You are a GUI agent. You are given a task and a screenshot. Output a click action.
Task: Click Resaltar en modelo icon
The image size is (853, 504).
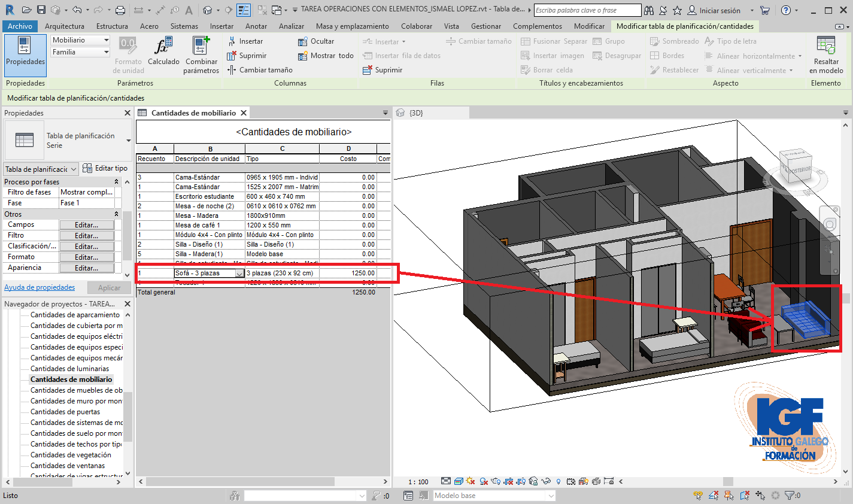[826, 45]
